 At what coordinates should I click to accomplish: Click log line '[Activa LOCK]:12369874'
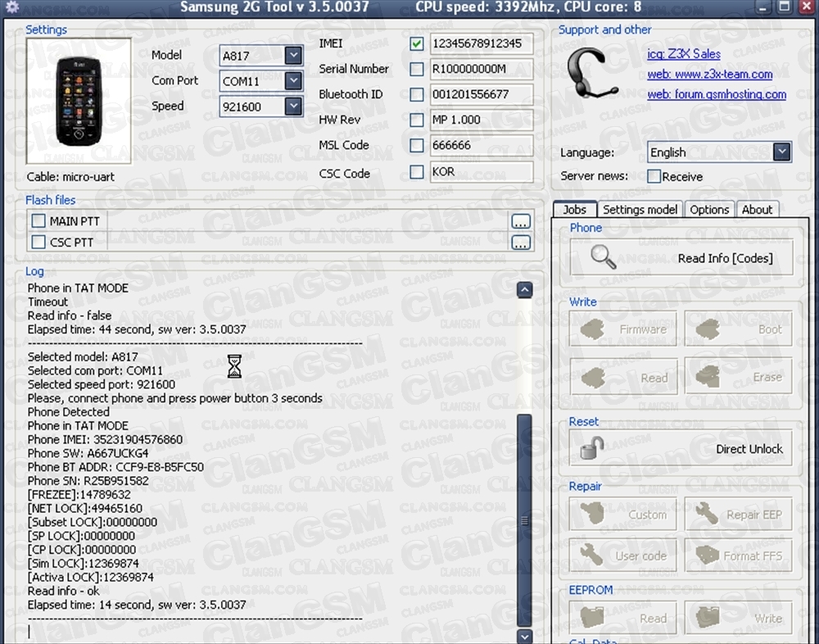(90, 577)
